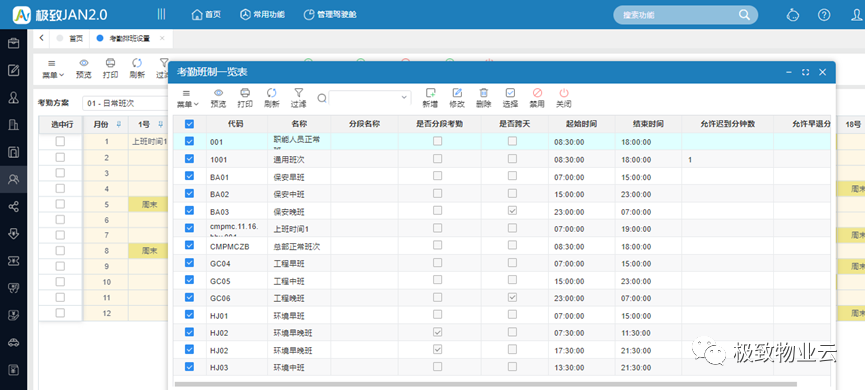The width and height of the screenshot is (865, 390).
Task: Click the 预览 eye icon in the dialog toolbar
Action: coord(218,93)
